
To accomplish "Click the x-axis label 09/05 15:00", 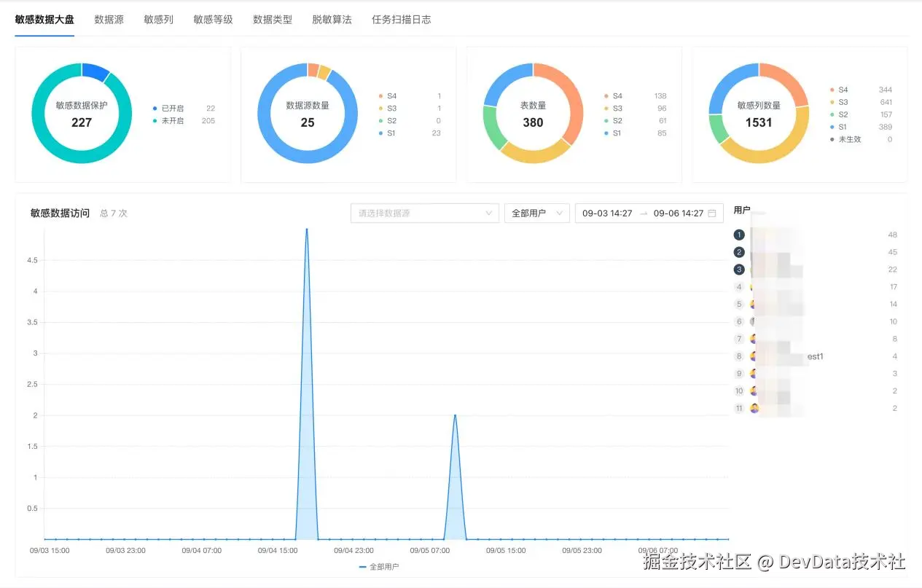I will [506, 551].
